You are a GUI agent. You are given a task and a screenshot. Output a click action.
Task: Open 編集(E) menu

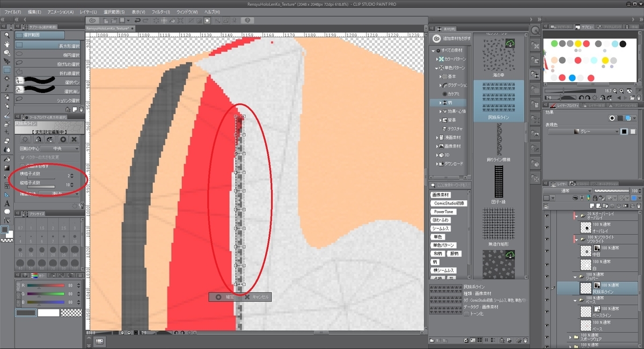click(34, 11)
